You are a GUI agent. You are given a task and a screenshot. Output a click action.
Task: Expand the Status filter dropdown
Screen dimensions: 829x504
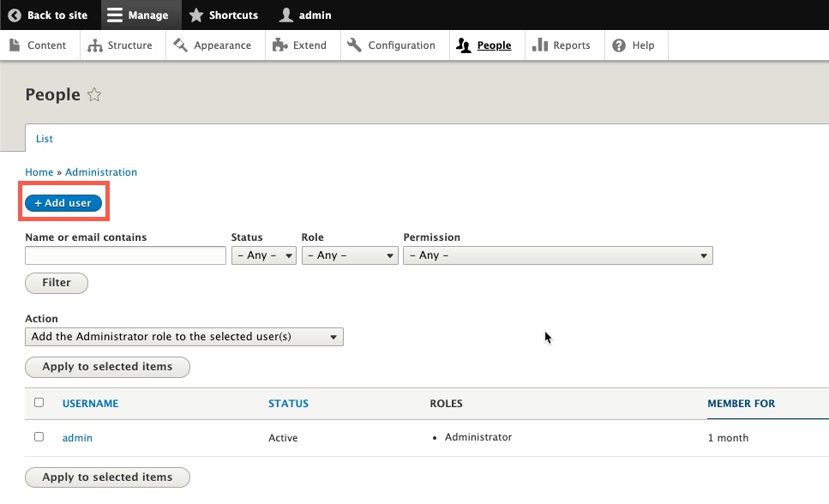(264, 255)
